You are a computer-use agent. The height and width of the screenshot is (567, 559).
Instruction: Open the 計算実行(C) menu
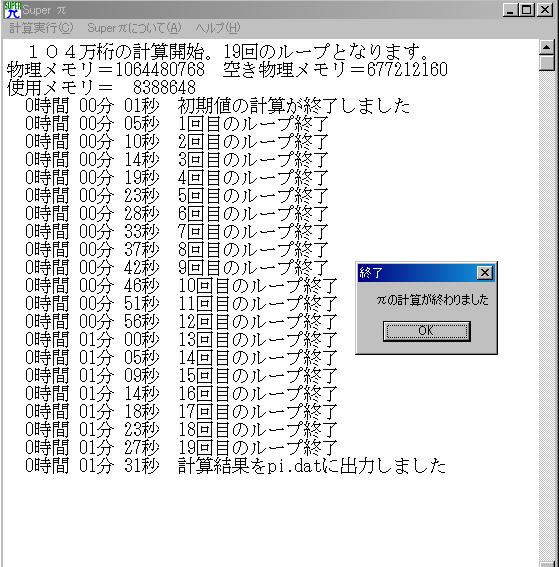tap(41, 28)
